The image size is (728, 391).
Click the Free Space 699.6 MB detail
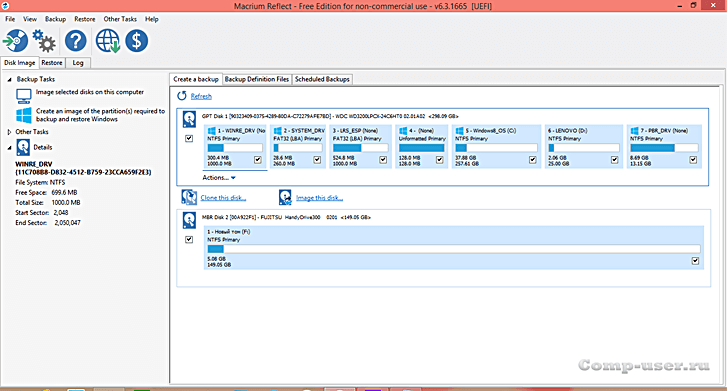point(46,192)
